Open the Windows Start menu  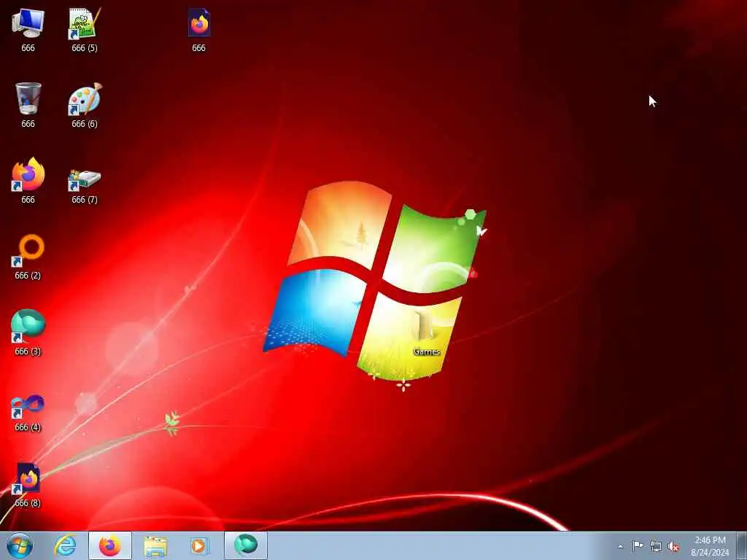(20, 545)
